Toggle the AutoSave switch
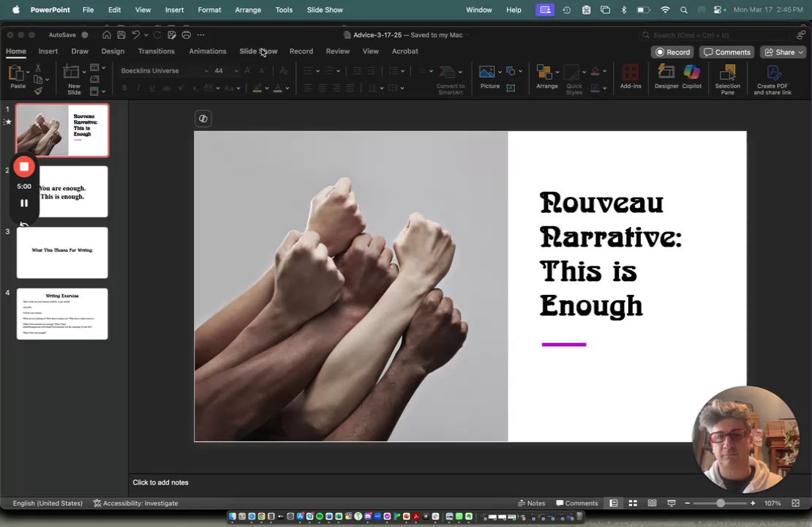 point(85,35)
